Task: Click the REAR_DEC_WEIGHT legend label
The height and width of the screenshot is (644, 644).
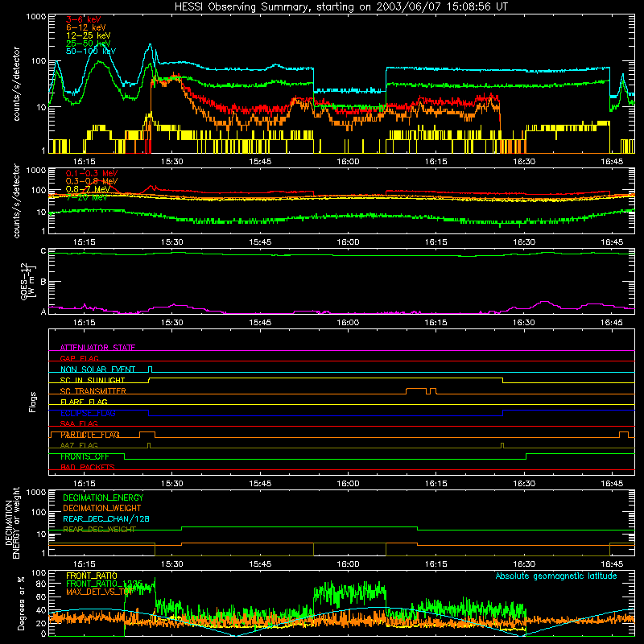Action: tap(99, 530)
